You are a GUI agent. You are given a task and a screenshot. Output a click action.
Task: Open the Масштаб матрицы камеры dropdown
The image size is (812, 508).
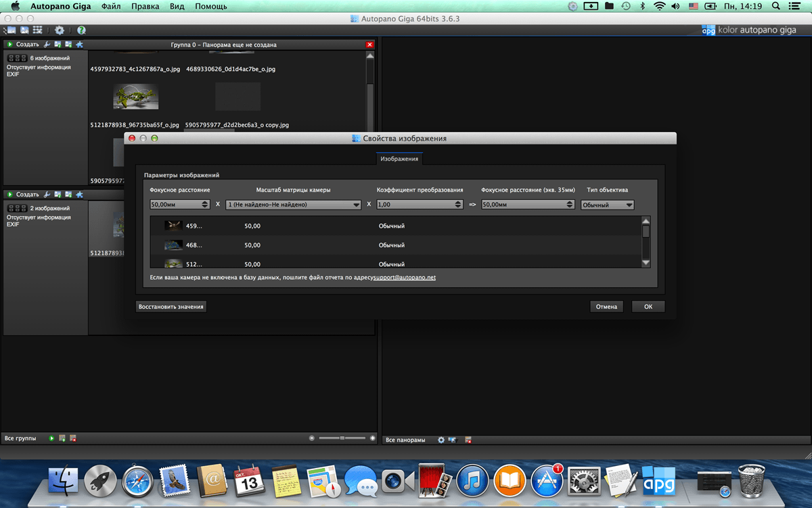294,205
